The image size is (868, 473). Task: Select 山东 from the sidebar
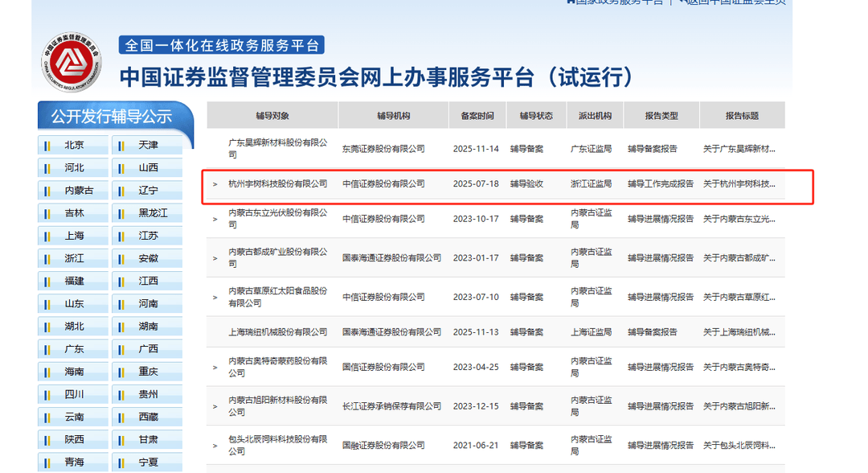point(74,304)
